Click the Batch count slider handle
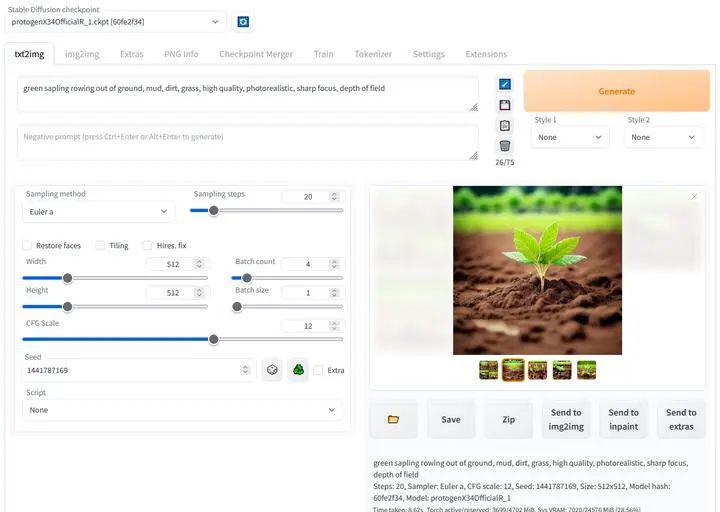 pyautogui.click(x=247, y=278)
